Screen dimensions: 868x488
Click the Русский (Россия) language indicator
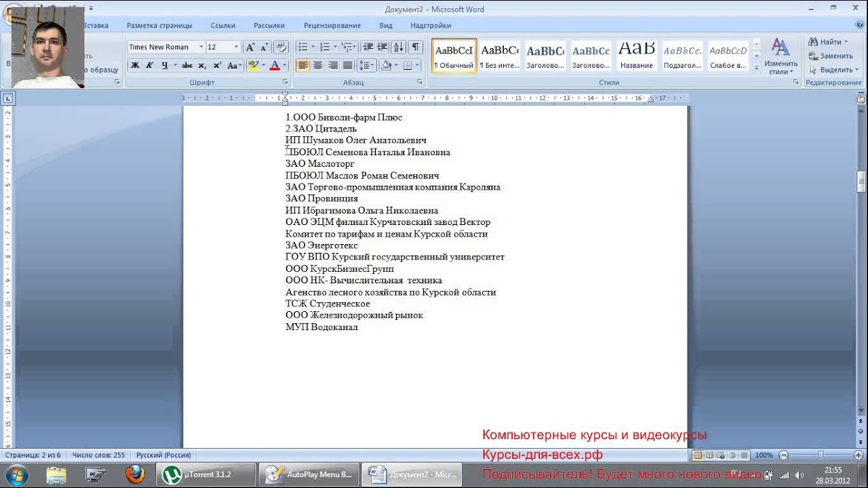[x=163, y=455]
